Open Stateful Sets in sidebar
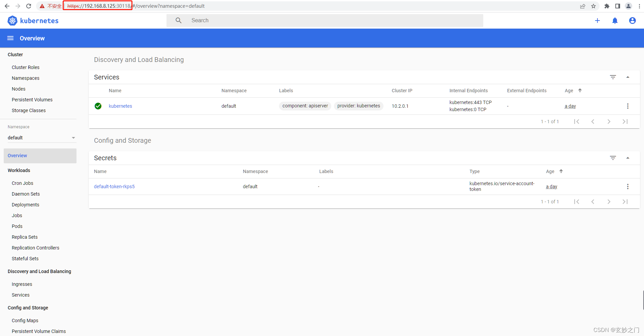 pos(25,259)
